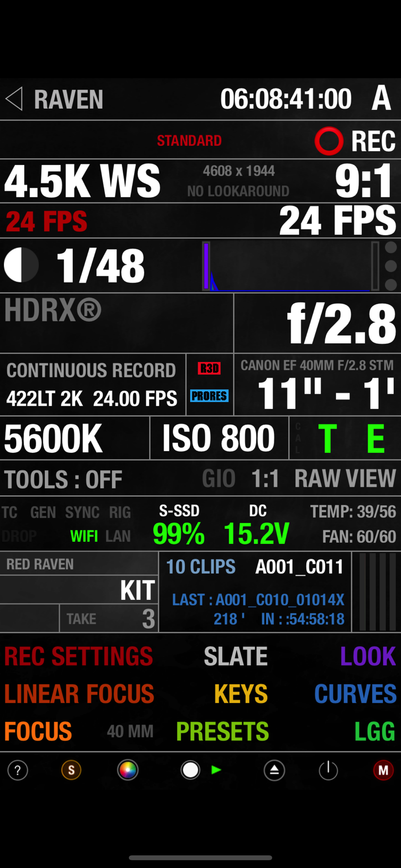Open help with the question mark icon

coord(18,770)
